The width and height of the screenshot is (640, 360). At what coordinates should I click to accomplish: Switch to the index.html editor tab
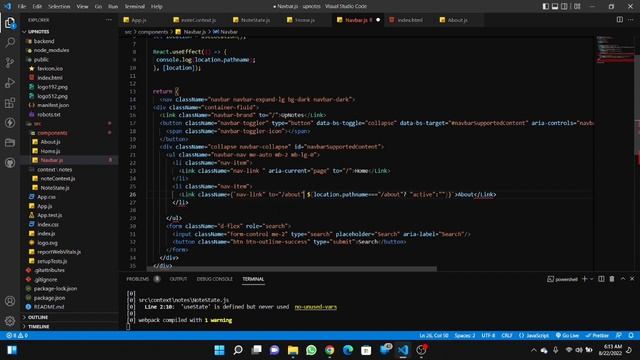(x=410, y=20)
